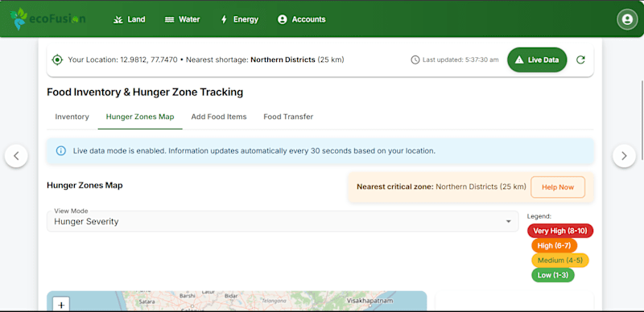Click the info icon in live data notice
The image size is (644, 312).
tap(61, 151)
